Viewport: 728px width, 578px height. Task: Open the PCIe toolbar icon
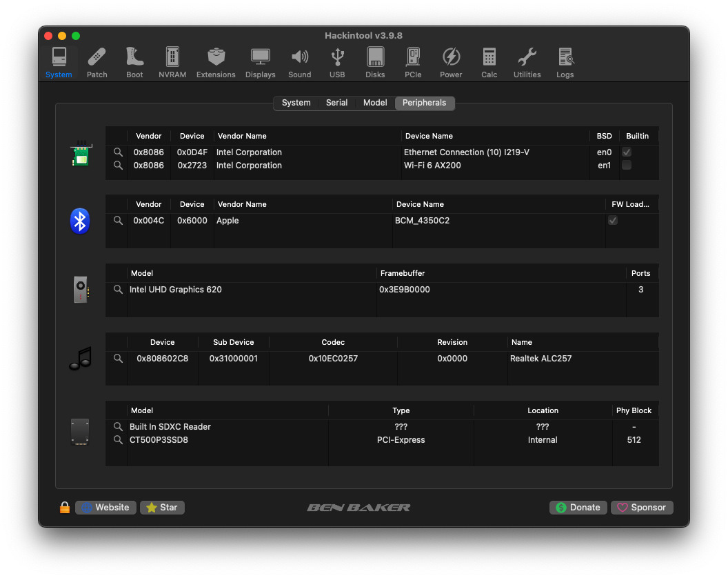pyautogui.click(x=413, y=62)
